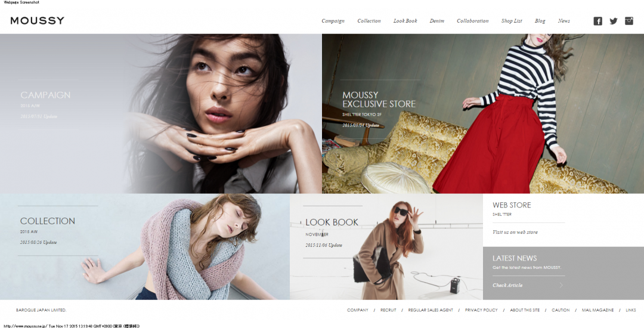The height and width of the screenshot is (328, 644).
Task: Open the Facebook icon in header
Action: (597, 21)
